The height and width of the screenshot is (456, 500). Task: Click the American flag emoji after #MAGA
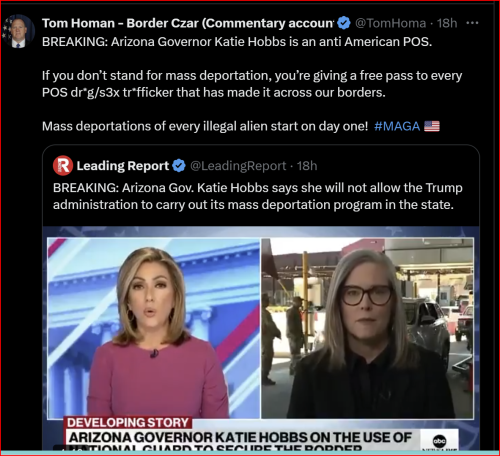tap(432, 126)
